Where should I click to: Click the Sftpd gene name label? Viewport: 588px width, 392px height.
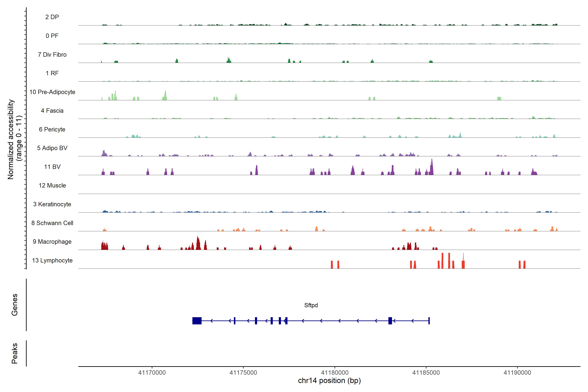[x=311, y=305]
